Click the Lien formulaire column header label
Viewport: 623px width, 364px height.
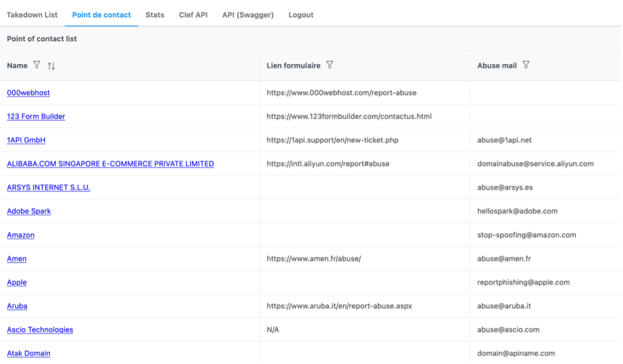coord(293,66)
